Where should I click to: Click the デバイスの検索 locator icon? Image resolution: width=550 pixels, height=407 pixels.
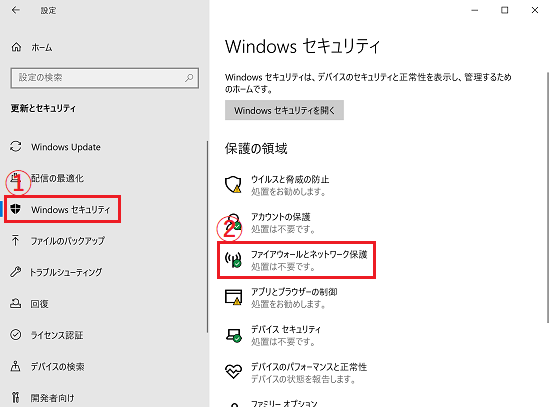pyautogui.click(x=15, y=366)
